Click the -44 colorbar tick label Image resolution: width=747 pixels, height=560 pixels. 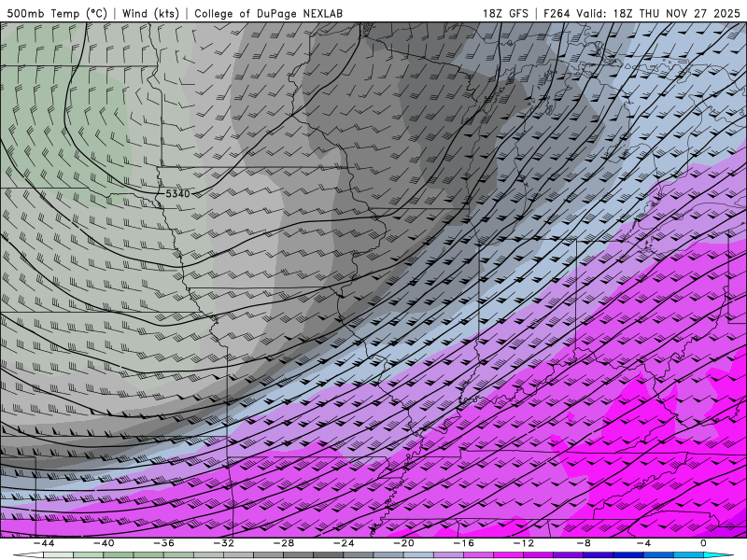[x=44, y=543]
